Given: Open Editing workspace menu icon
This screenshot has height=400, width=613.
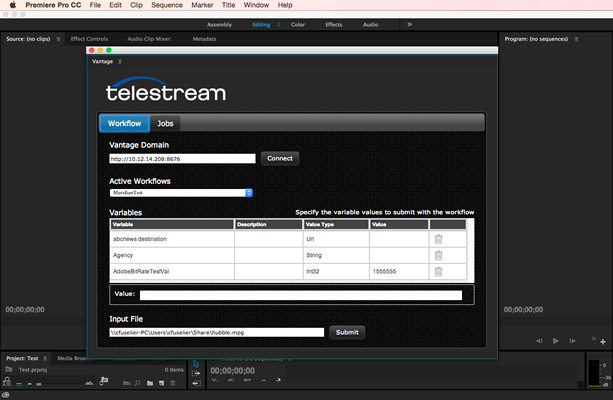Looking at the screenshot, I should tap(278, 25).
